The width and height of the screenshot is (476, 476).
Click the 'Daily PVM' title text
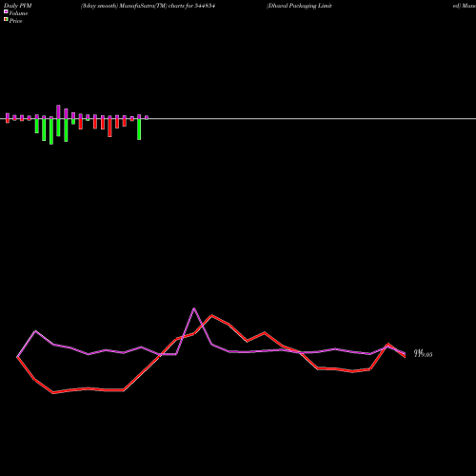18,6
